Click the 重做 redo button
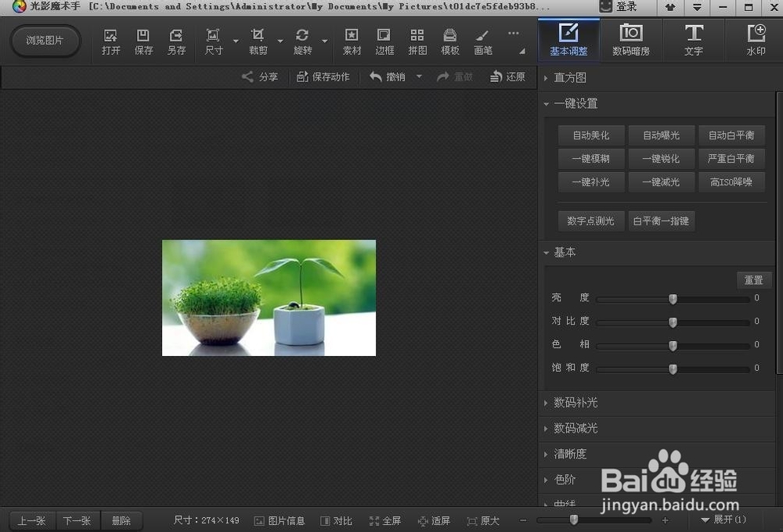Screen dimensions: 783x532 pyautogui.click(x=454, y=77)
